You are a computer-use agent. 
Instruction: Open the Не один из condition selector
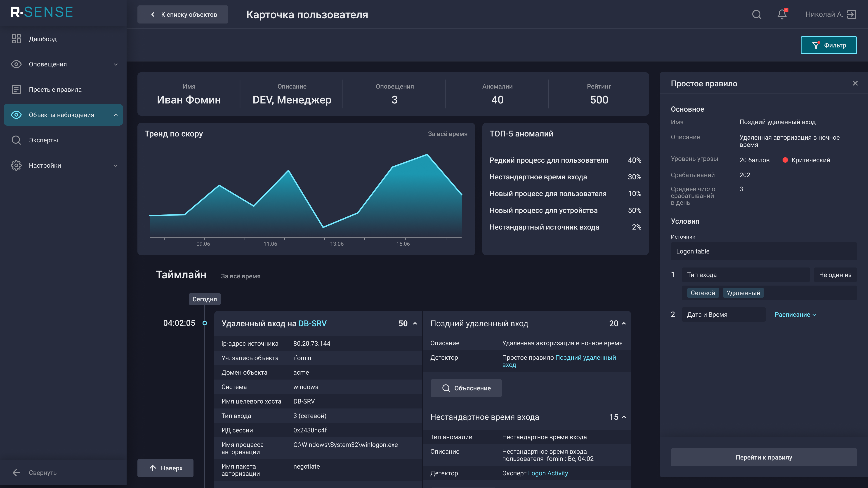click(x=835, y=275)
